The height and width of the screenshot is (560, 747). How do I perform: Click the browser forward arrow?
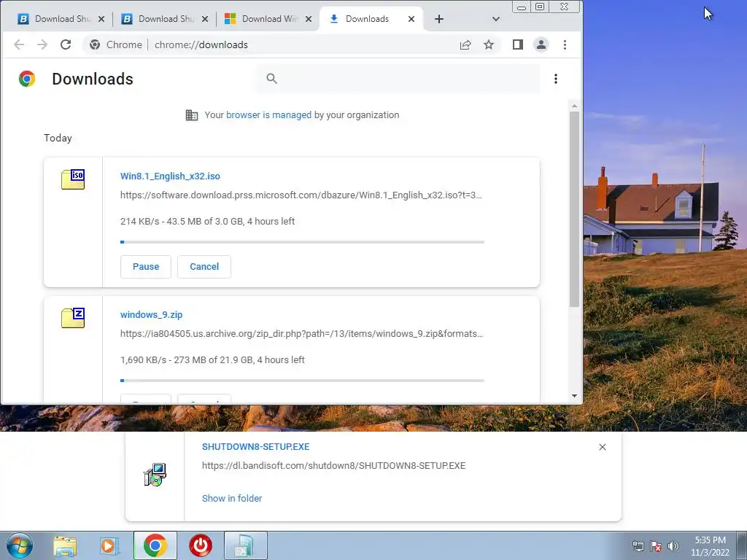coord(42,44)
